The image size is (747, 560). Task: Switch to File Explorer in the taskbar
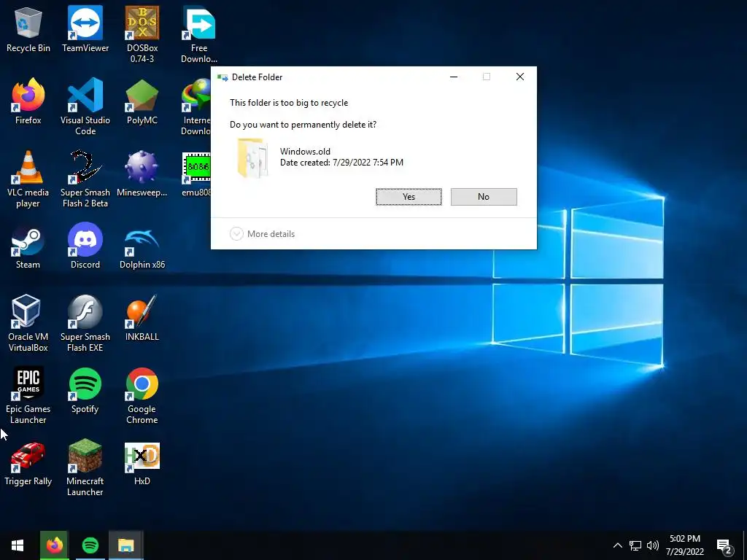pyautogui.click(x=126, y=545)
